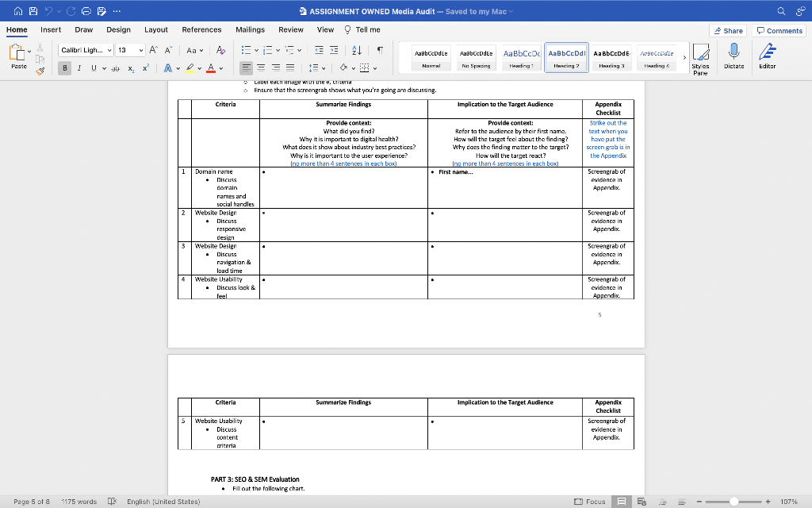Screen dimensions: 812x508
Task: Open the Mailings tab
Action: coord(250,29)
